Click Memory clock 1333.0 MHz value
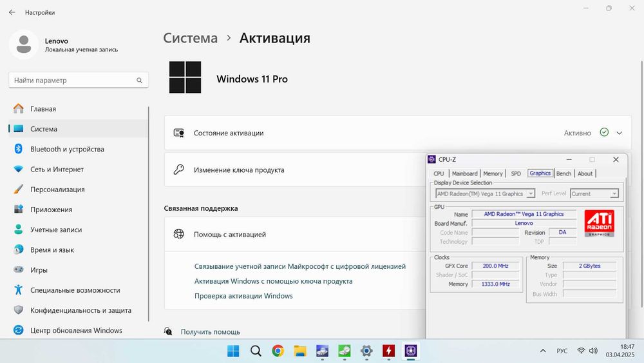644x363 pixels. (495, 284)
